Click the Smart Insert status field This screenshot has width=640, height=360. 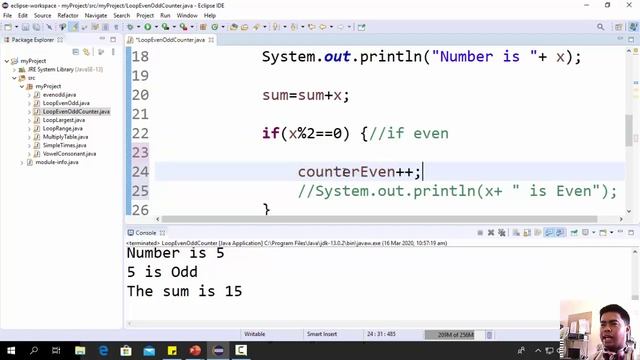click(x=322, y=334)
